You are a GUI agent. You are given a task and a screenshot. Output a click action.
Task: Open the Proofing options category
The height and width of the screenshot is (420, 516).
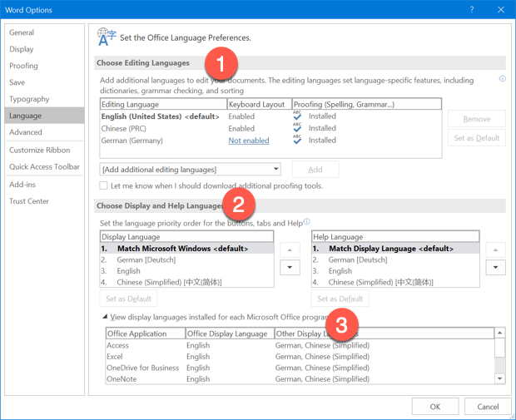(x=23, y=66)
